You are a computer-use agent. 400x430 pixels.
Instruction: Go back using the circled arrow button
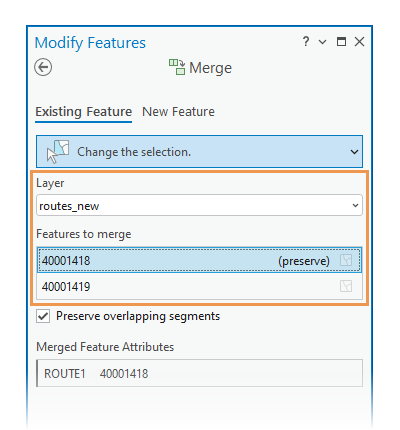click(x=43, y=67)
